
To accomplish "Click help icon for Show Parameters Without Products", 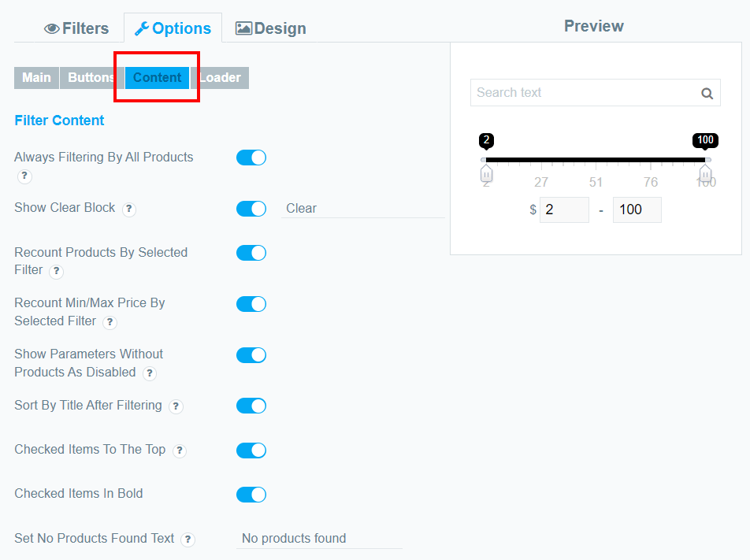I will (150, 373).
